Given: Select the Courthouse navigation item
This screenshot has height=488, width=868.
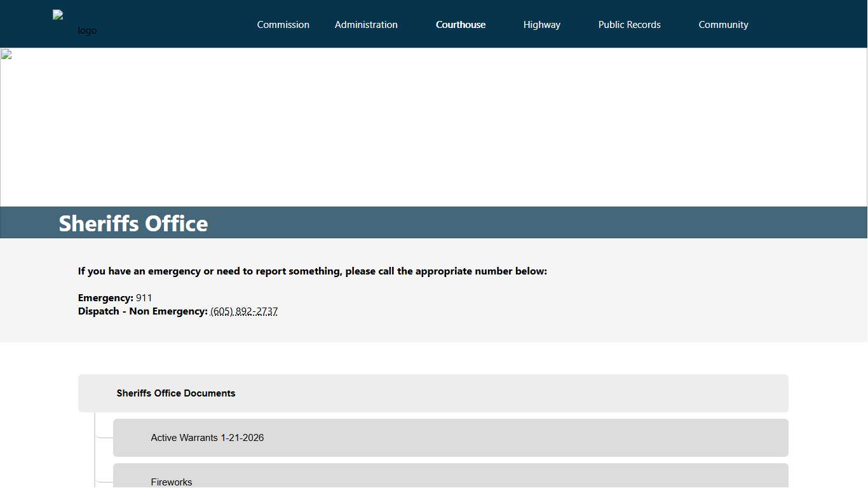Looking at the screenshot, I should pos(460,25).
